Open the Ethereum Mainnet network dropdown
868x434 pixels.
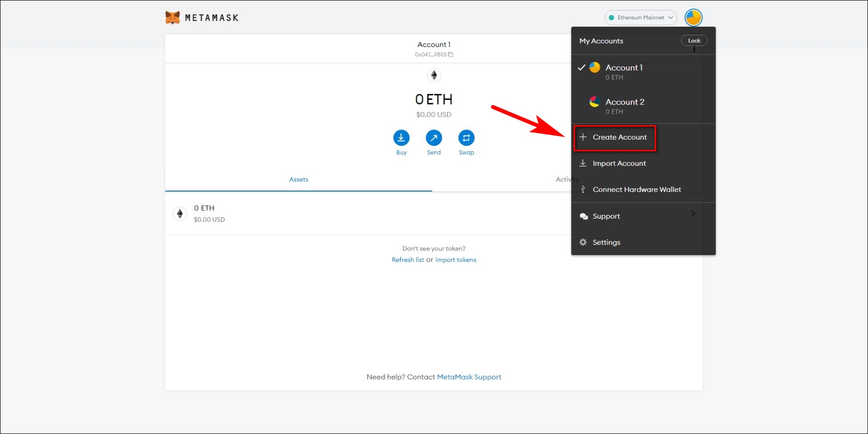tap(641, 17)
